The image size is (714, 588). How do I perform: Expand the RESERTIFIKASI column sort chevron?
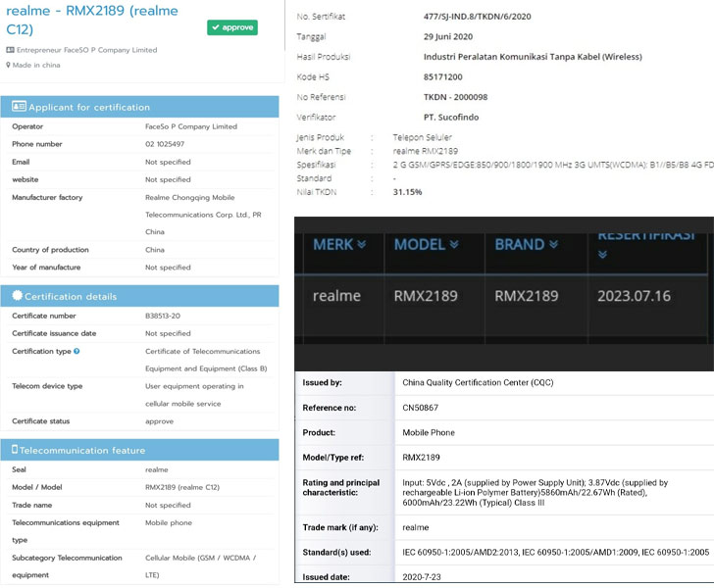pos(602,255)
